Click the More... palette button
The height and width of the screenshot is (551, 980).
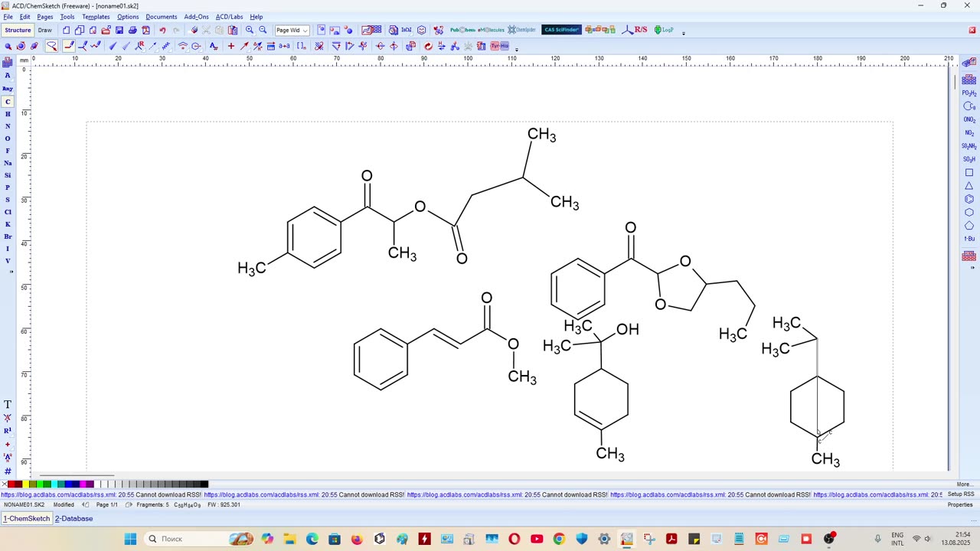(964, 484)
